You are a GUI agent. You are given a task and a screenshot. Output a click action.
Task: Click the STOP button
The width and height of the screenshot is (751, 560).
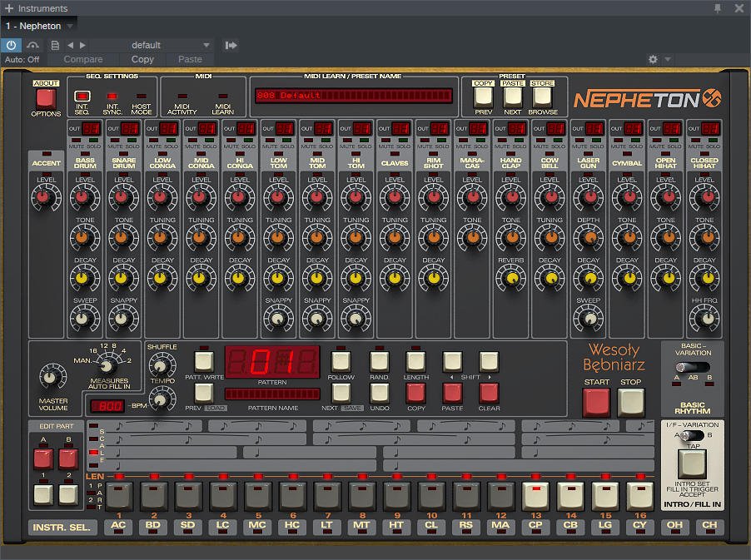631,402
